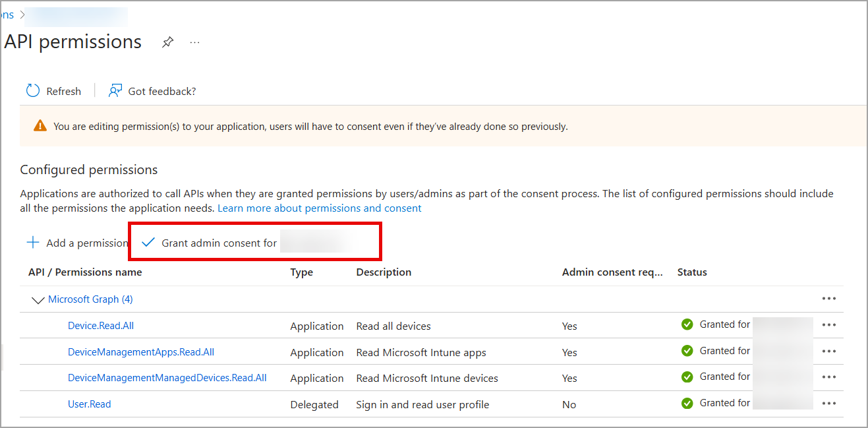Open more options for DeviceManagementApps.Read.All row
Viewport: 868px width, 428px height.
(x=828, y=352)
